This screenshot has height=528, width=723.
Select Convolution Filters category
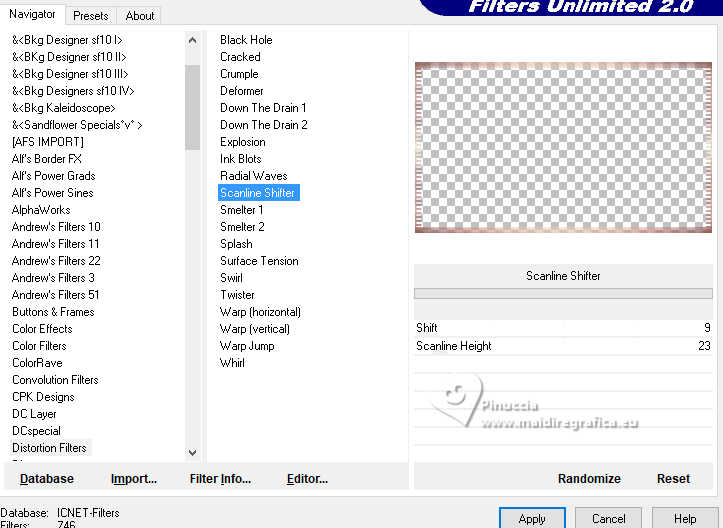[55, 380]
